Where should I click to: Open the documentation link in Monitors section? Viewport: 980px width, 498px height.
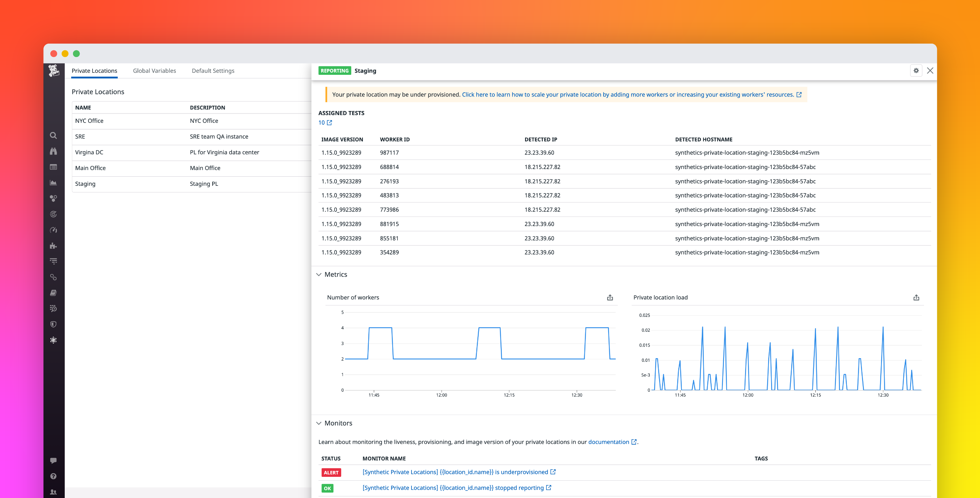[609, 442]
